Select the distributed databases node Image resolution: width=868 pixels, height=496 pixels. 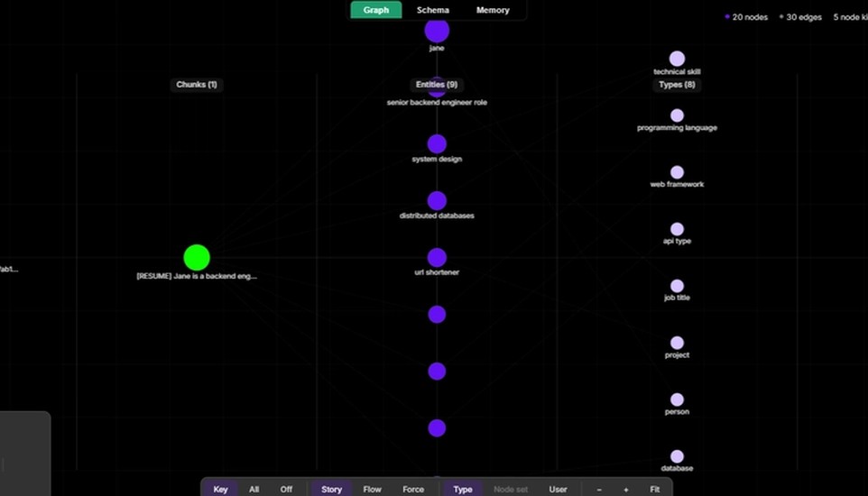437,201
